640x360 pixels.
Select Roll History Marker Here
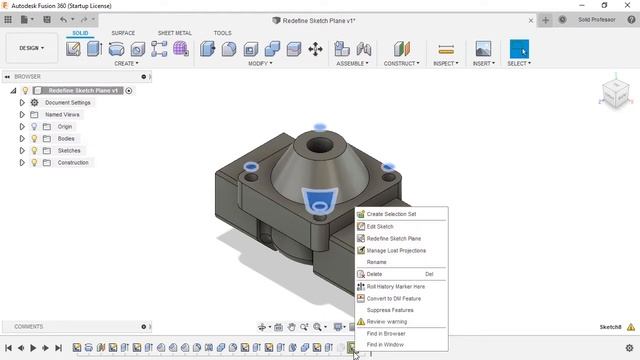pos(401,287)
